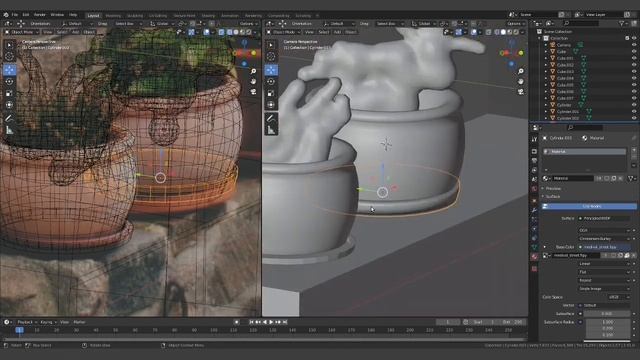This screenshot has width=640, height=360.
Task: Open the Blender logo application menu
Action: pyautogui.click(x=6, y=15)
